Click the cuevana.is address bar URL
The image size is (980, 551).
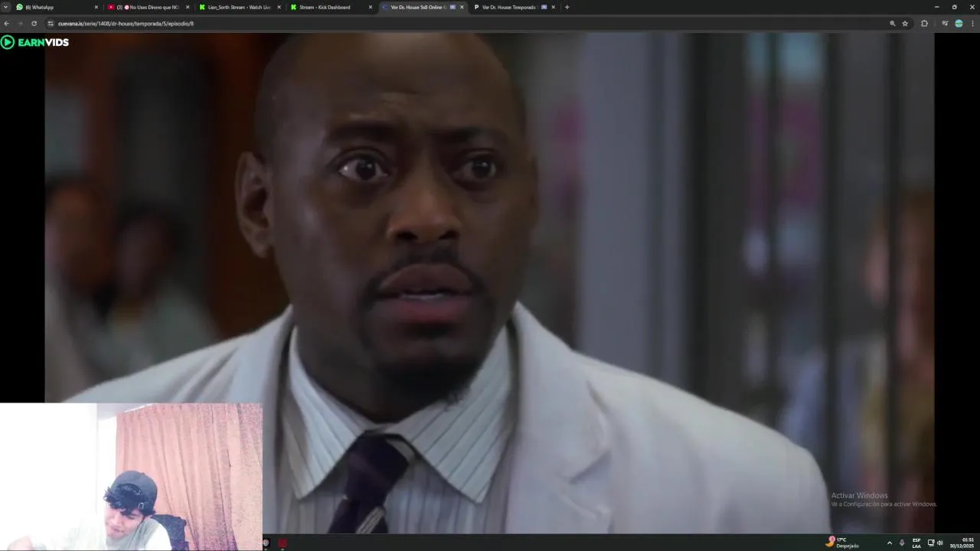coord(126,23)
